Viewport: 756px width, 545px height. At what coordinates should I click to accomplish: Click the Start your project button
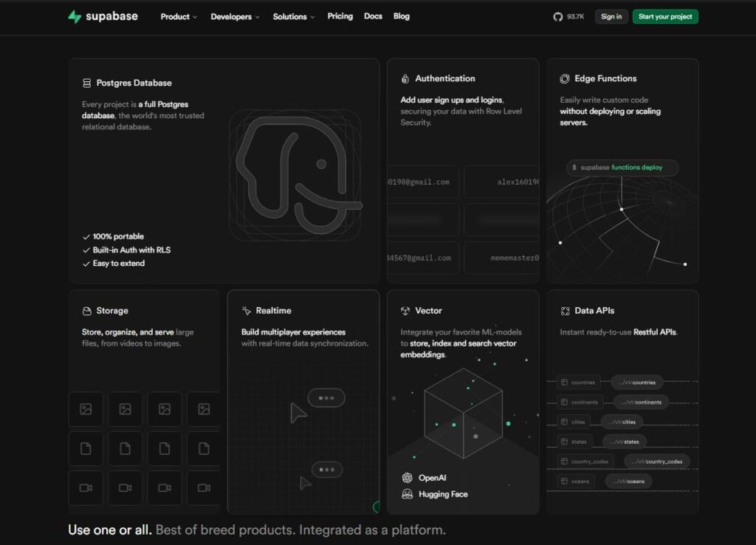click(x=664, y=16)
